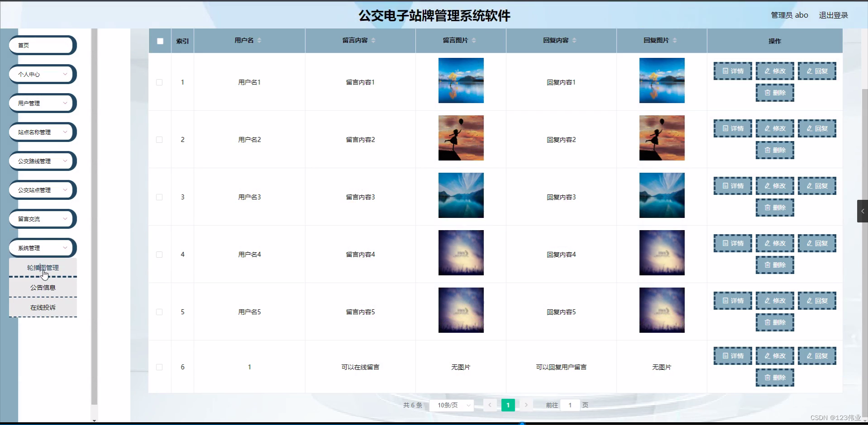Open 首页 from the sidebar menu
Viewport: 868px width, 425px height.
pos(42,45)
